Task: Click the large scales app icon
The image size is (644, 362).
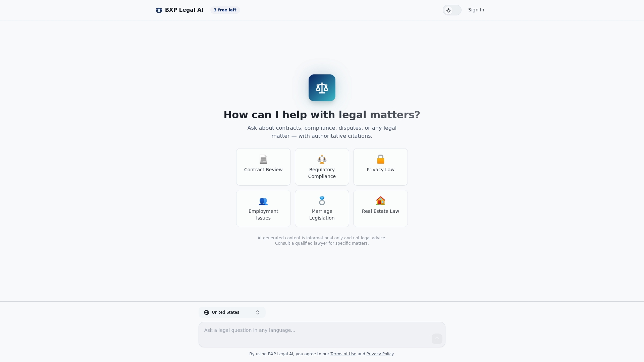Action: tap(322, 88)
